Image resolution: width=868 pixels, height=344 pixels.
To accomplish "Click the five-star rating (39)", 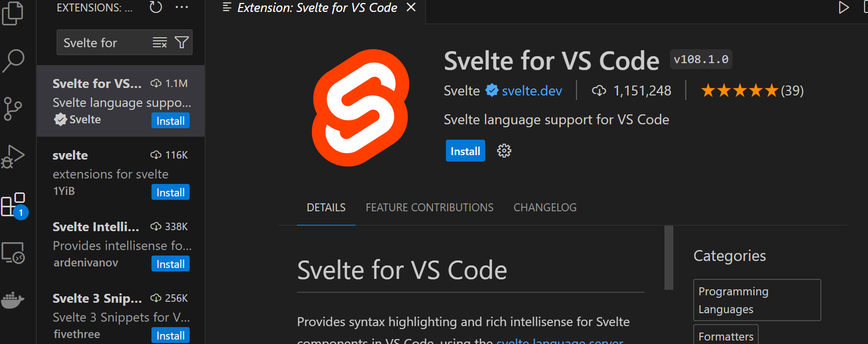I will (752, 91).
